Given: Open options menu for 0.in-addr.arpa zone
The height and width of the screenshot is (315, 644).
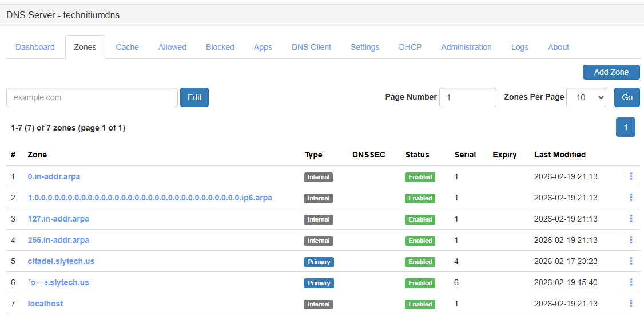Looking at the screenshot, I should click(x=631, y=176).
